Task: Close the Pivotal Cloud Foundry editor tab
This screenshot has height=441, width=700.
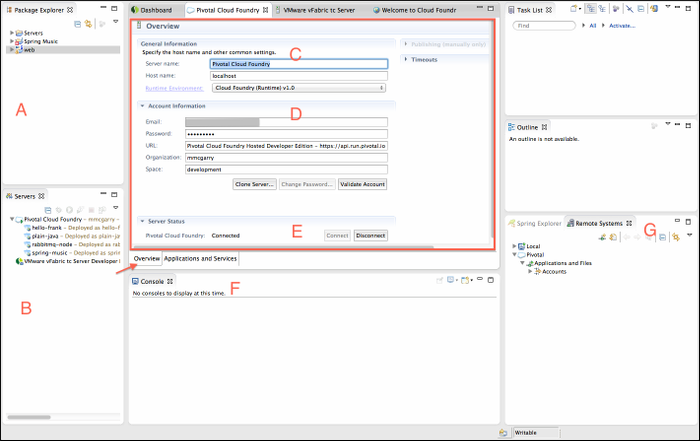Action: pyautogui.click(x=266, y=10)
